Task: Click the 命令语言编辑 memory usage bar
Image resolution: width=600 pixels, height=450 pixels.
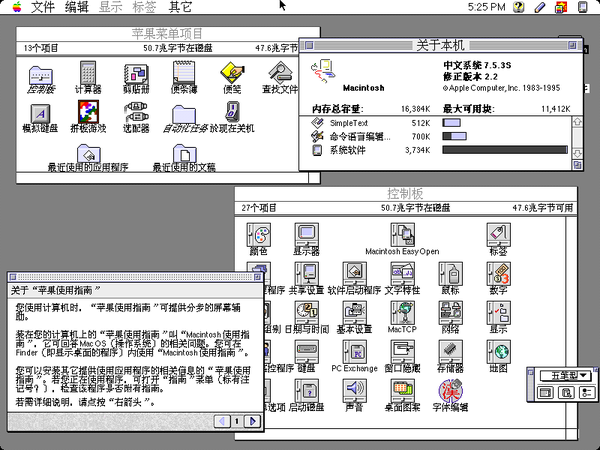Action: [x=454, y=136]
